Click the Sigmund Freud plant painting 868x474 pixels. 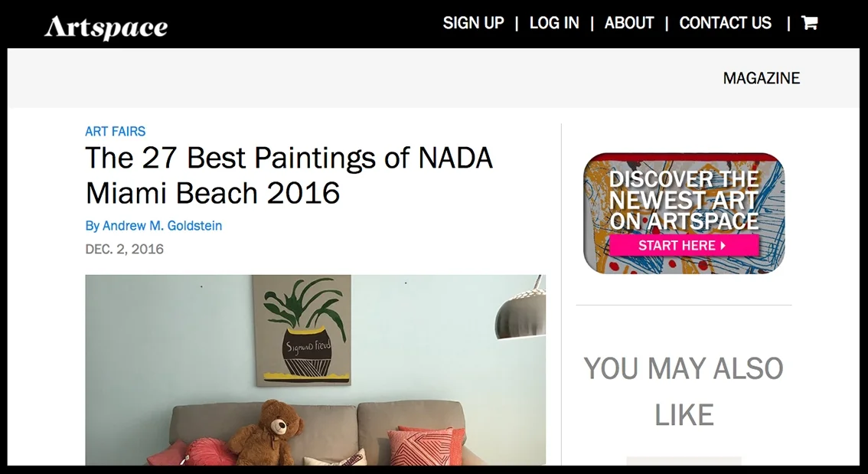click(302, 330)
